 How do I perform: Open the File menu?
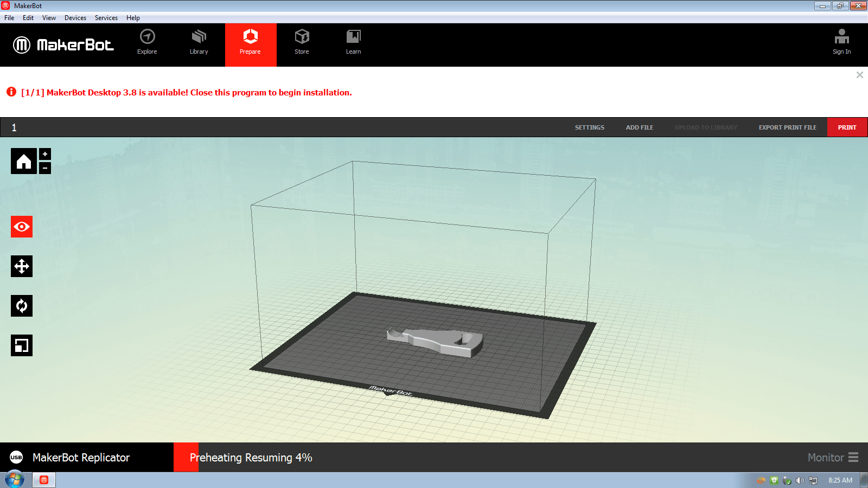click(x=9, y=18)
